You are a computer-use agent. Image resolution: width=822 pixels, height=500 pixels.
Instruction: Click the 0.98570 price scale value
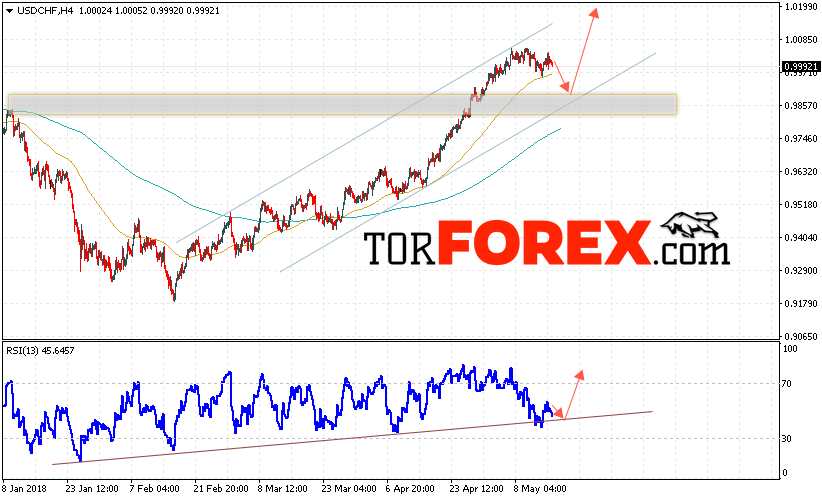coord(801,105)
